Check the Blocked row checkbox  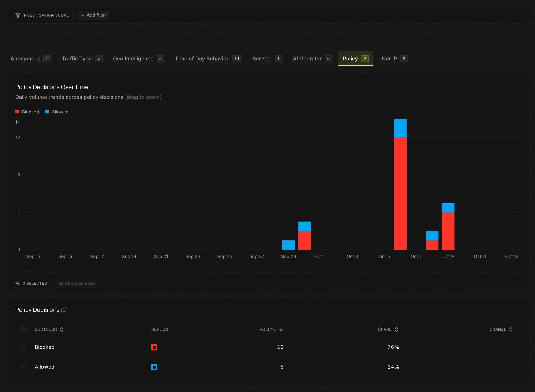tap(24, 347)
